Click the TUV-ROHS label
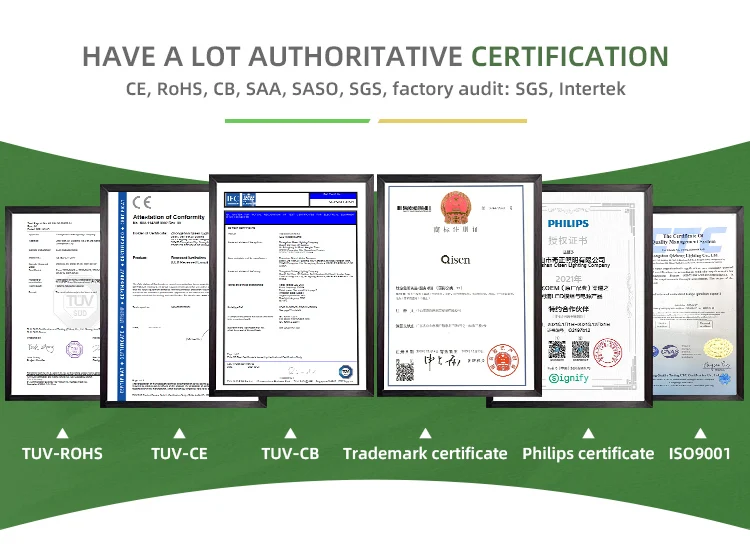 (x=62, y=453)
